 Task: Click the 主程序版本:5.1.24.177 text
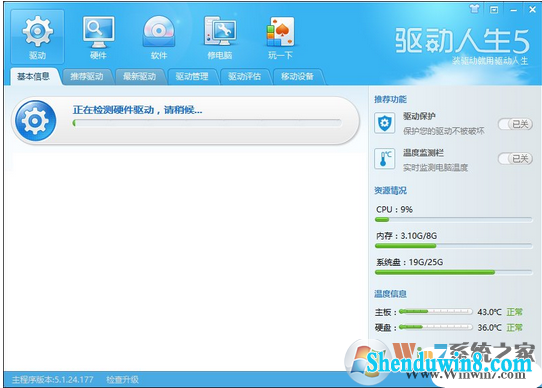click(x=53, y=380)
